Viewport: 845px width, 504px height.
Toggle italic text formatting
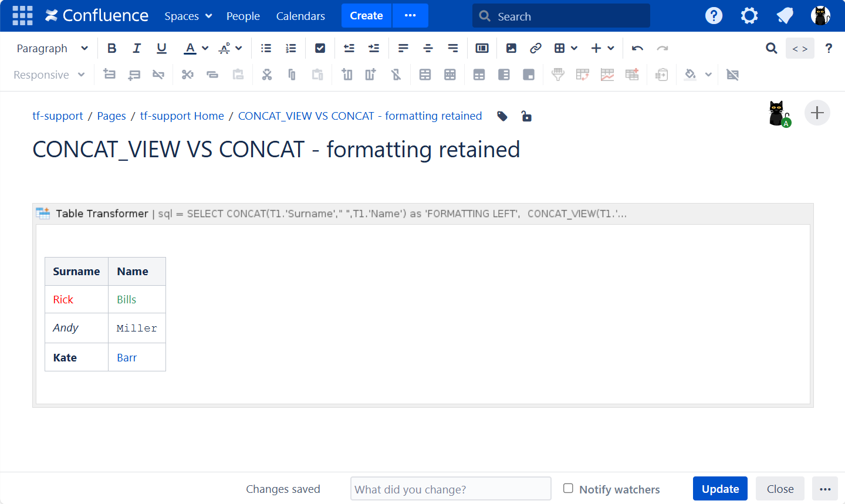tap(137, 48)
